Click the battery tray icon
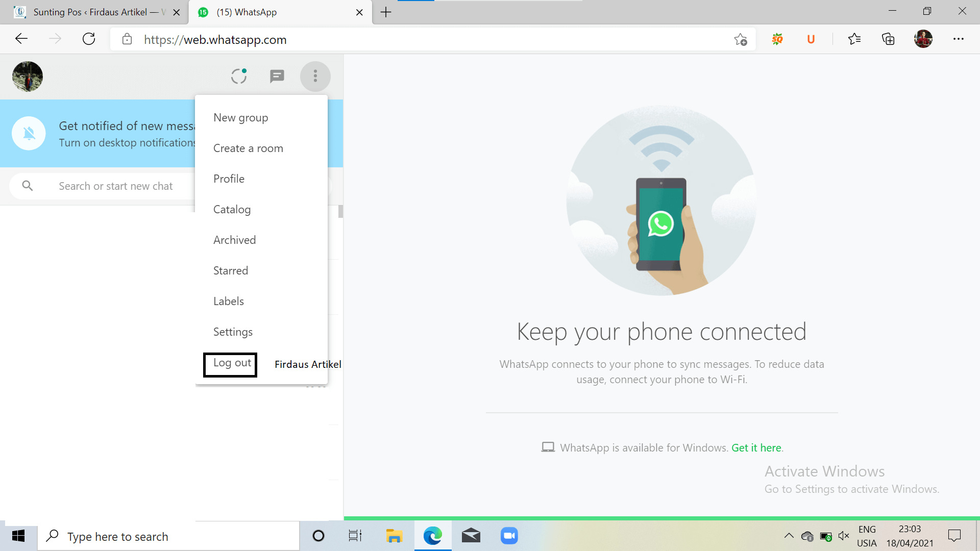The height and width of the screenshot is (551, 980). [826, 536]
